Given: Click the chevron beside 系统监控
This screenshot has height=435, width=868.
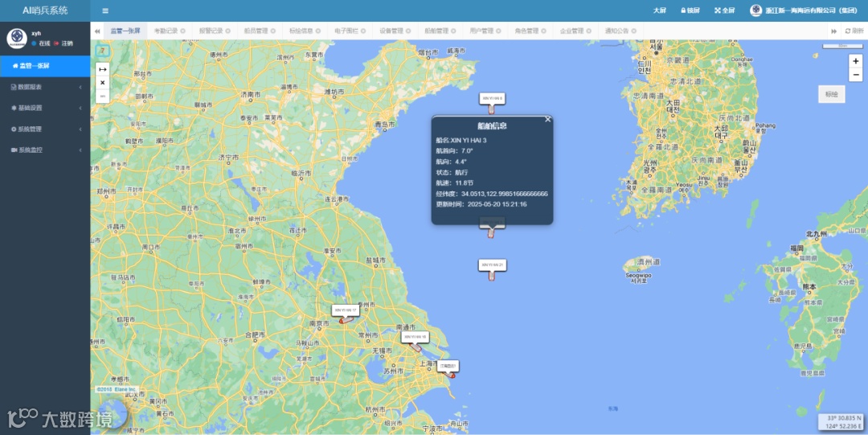Looking at the screenshot, I should 80,150.
